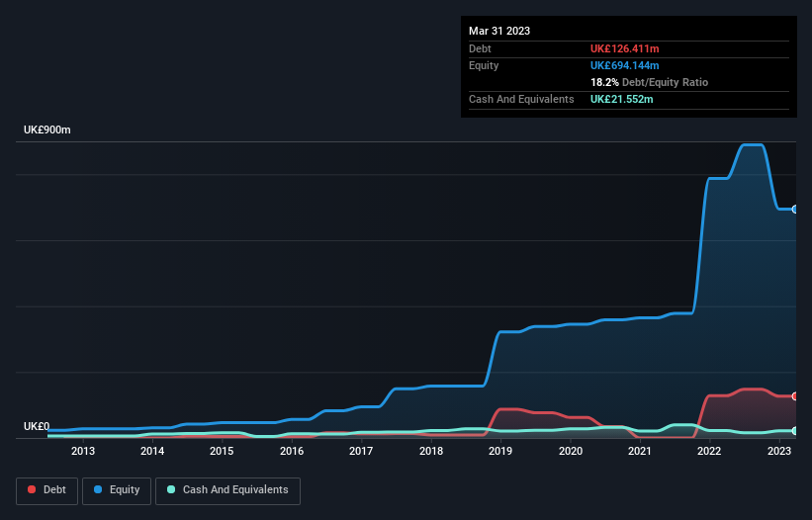
Task: Click the 2022 x-axis label
Action: pos(709,451)
